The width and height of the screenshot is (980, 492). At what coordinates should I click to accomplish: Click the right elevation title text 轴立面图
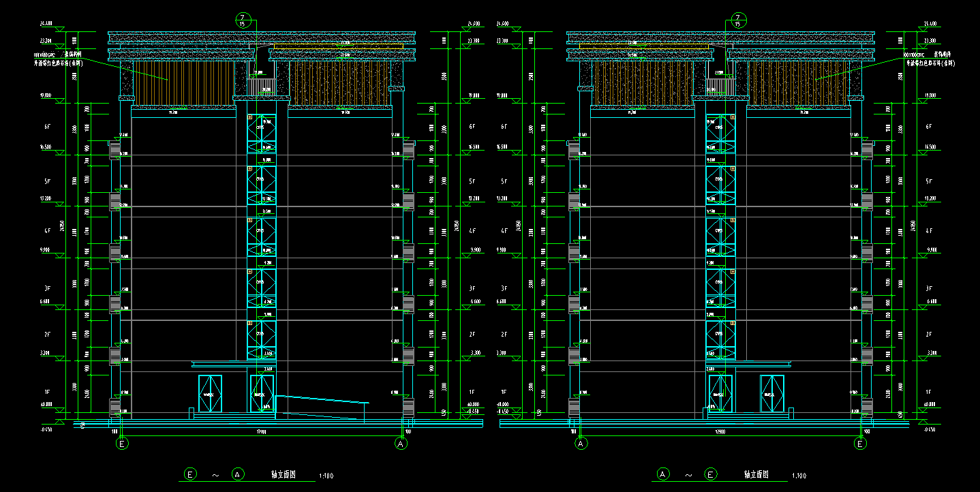tap(756, 474)
